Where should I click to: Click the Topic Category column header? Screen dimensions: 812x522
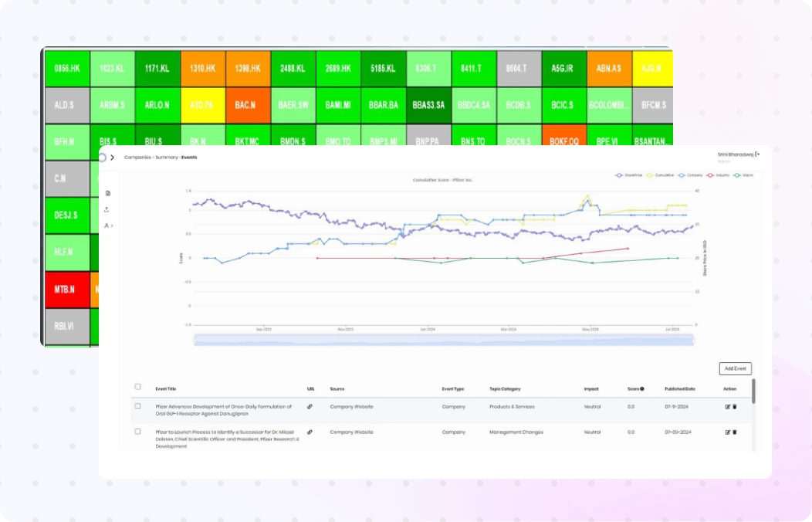(x=505, y=389)
